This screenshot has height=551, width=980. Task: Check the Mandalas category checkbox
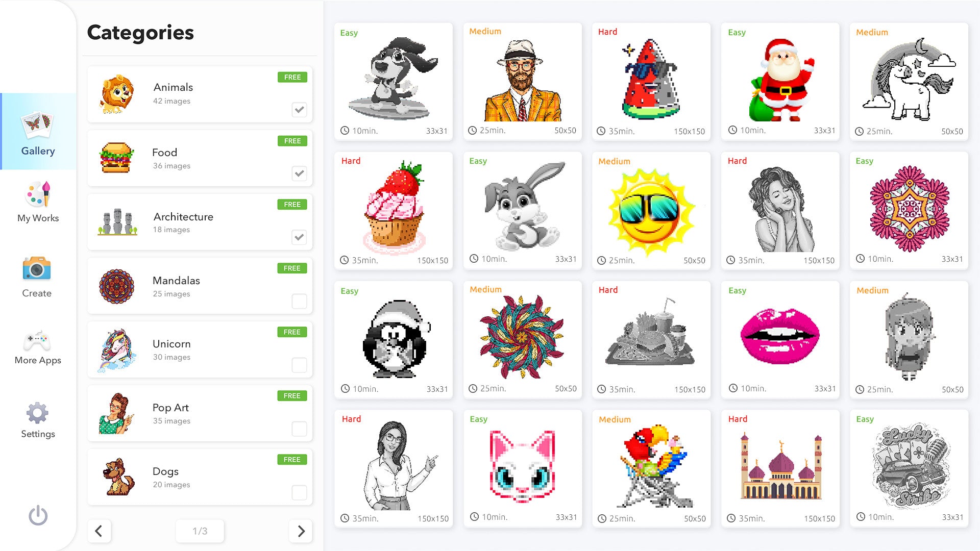click(x=299, y=301)
